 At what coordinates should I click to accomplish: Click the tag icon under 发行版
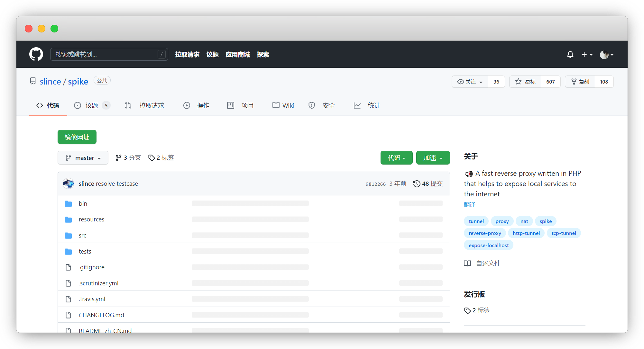tap(467, 310)
